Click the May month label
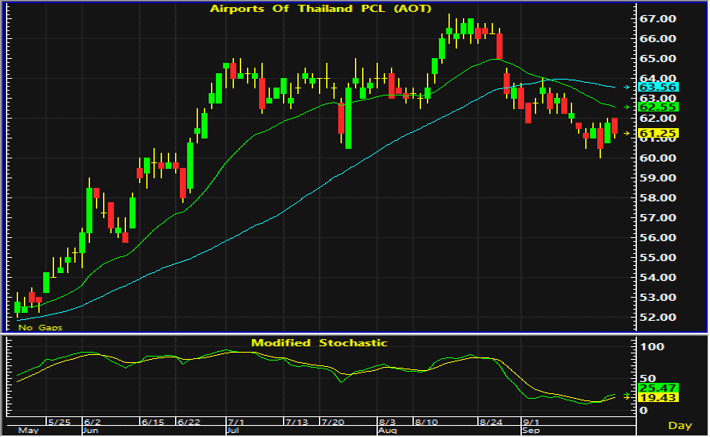Image resolution: width=710 pixels, height=437 pixels. [x=28, y=431]
